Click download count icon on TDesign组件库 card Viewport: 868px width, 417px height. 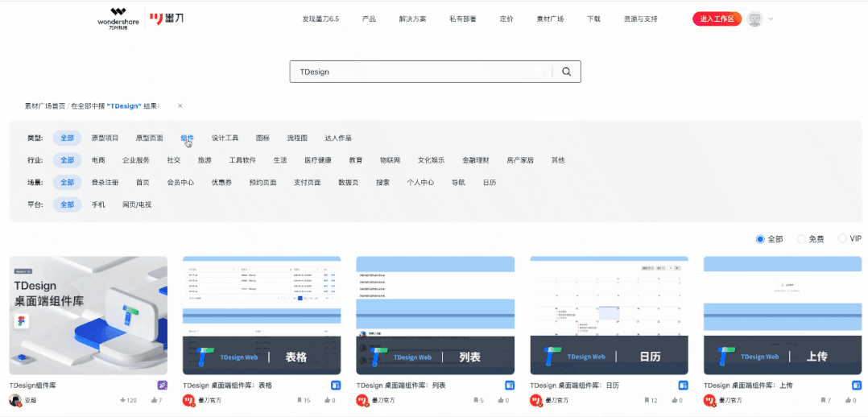coord(122,400)
